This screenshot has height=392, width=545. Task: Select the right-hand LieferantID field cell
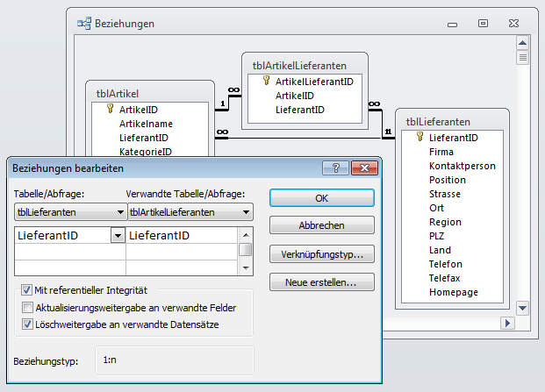[x=182, y=235]
